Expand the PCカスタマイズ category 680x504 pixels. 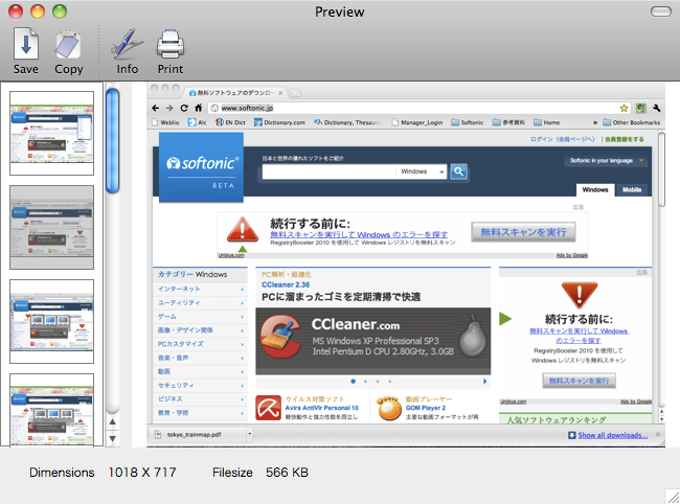tap(200, 344)
